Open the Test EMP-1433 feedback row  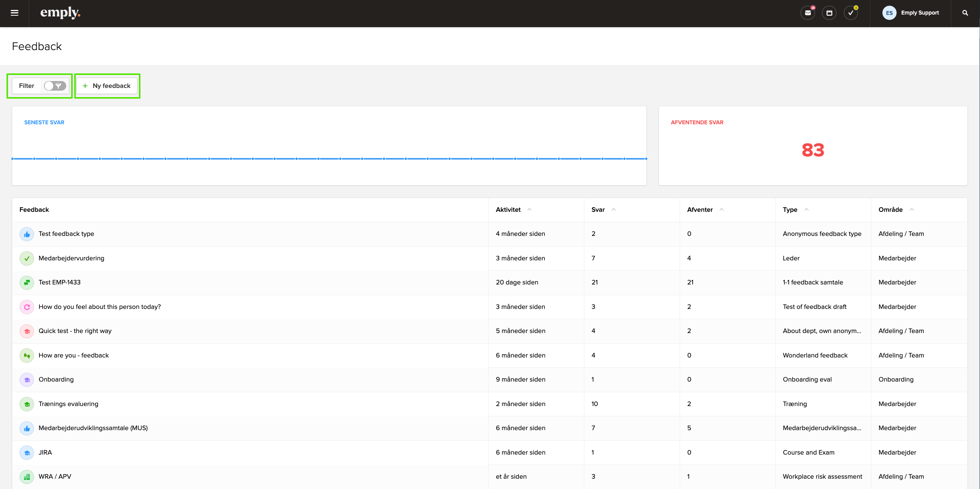(x=60, y=283)
